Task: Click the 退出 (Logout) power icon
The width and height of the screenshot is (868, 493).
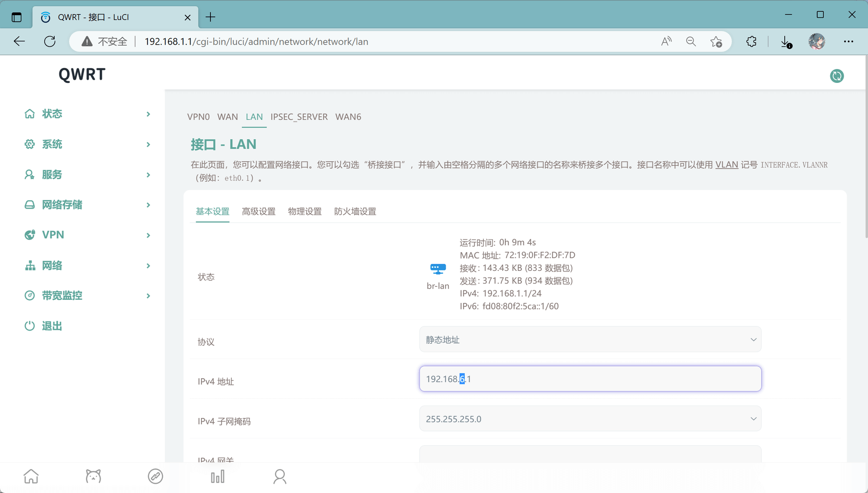Action: (30, 325)
